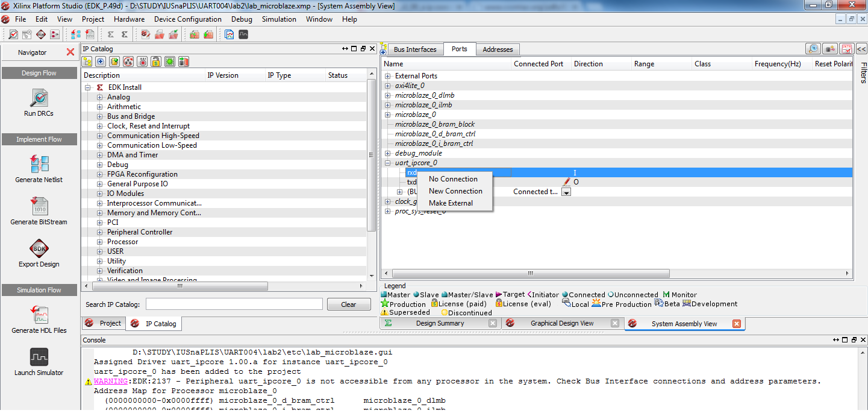Image resolution: width=868 pixels, height=416 pixels.
Task: Switch to the Addresses tab
Action: (x=498, y=49)
